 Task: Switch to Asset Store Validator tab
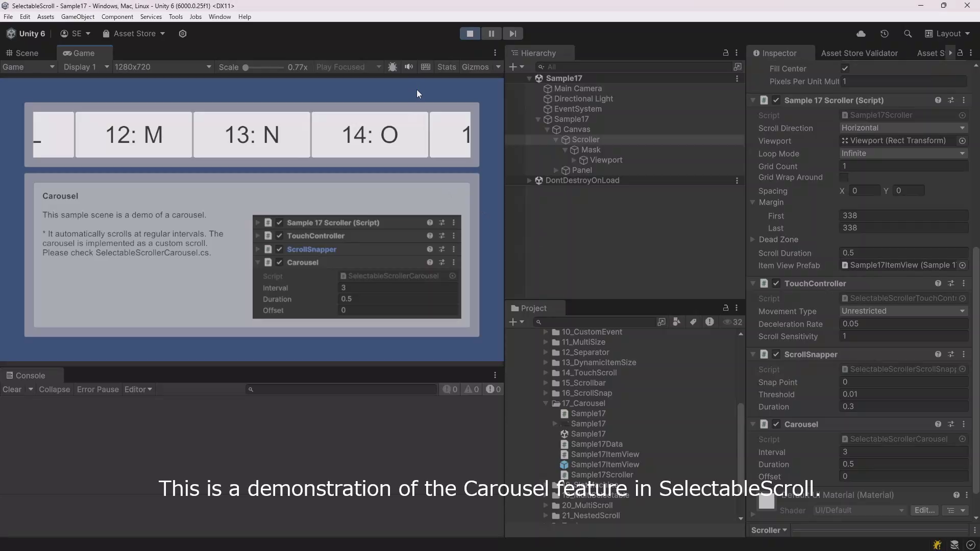(x=859, y=53)
